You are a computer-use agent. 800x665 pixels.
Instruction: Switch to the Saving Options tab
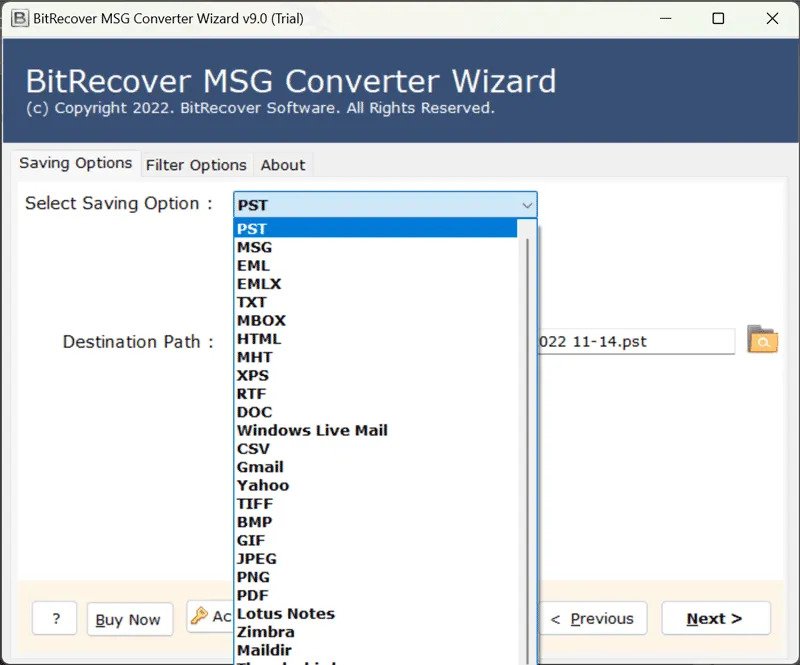tap(76, 163)
